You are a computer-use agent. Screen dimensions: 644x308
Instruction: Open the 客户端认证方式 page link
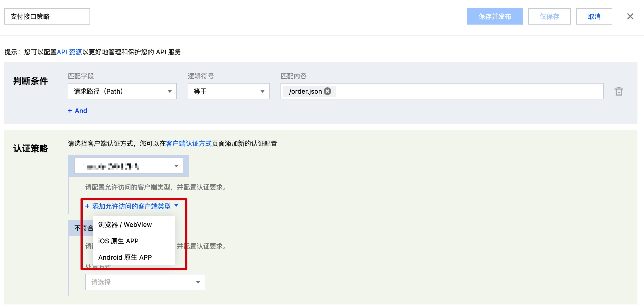pos(189,144)
